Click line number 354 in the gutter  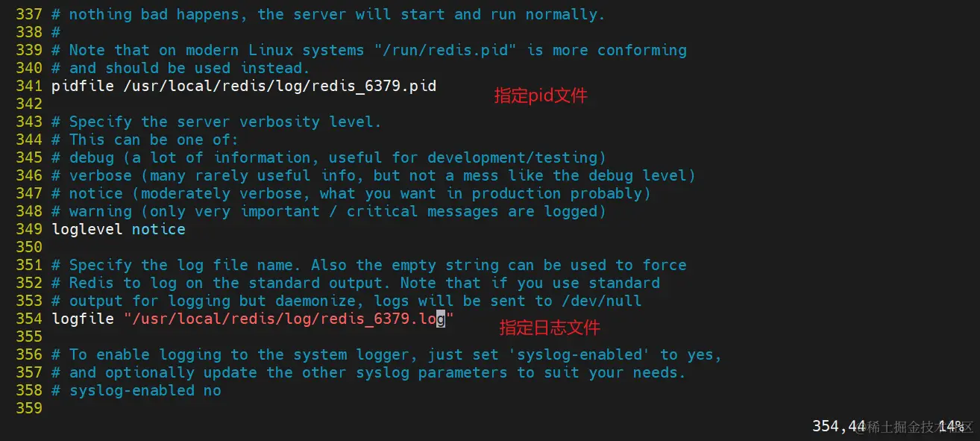pyautogui.click(x=28, y=319)
